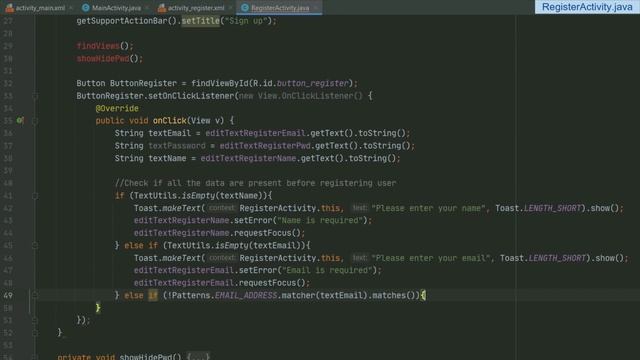Click EMAIL_ADDRESS constant on line 49

(246, 295)
